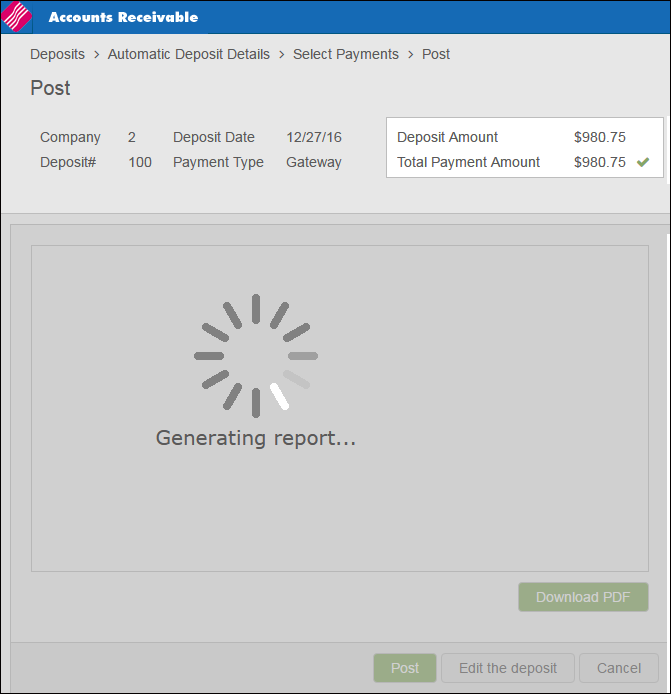Click the Deposit Date label
Image resolution: width=671 pixels, height=694 pixels.
(x=214, y=137)
